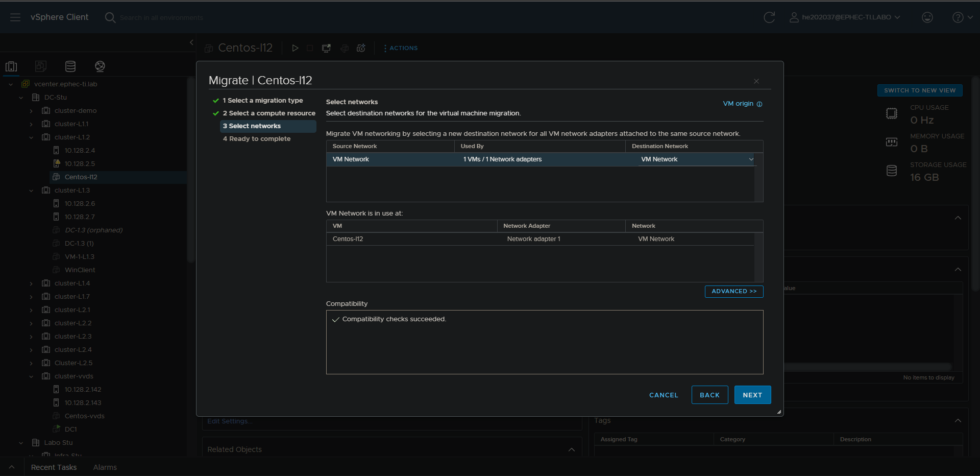
Task: Collapse the cluster-L1.3 node
Action: pos(31,191)
